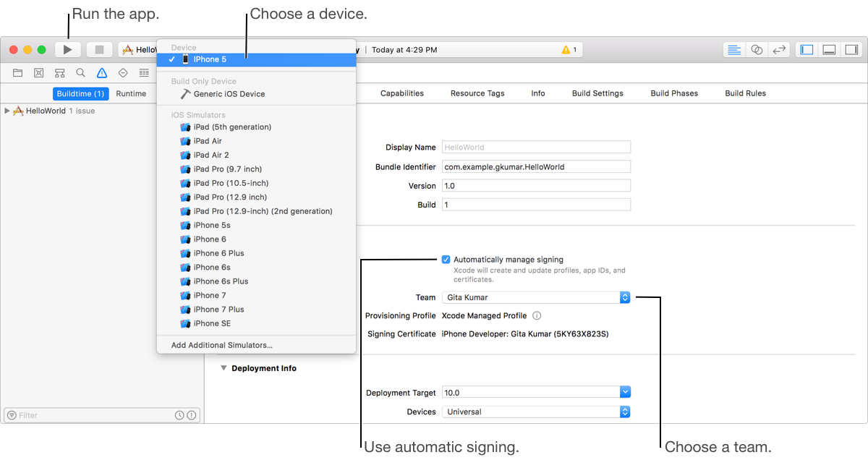The image size is (868, 460).
Task: Click the HelloWorld scheme icon in toolbar
Action: point(128,50)
